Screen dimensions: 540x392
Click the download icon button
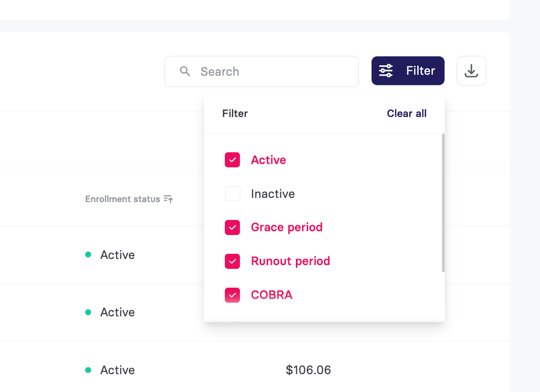(471, 71)
